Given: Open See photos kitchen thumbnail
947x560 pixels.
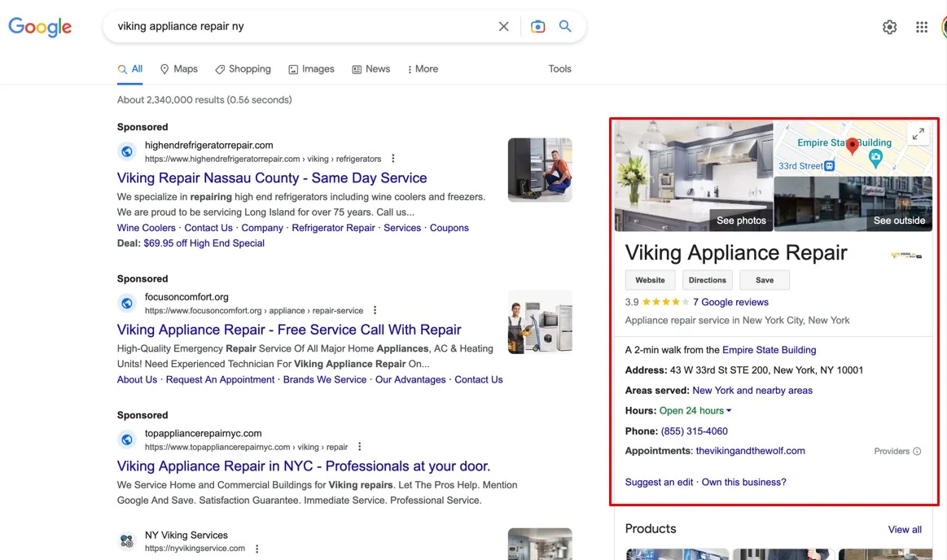Looking at the screenshot, I should point(693,176).
